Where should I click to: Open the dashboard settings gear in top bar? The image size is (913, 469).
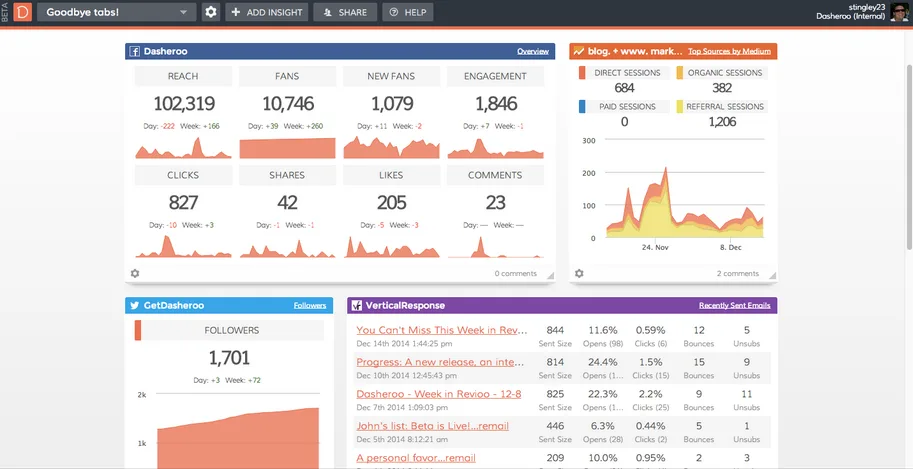click(x=211, y=12)
